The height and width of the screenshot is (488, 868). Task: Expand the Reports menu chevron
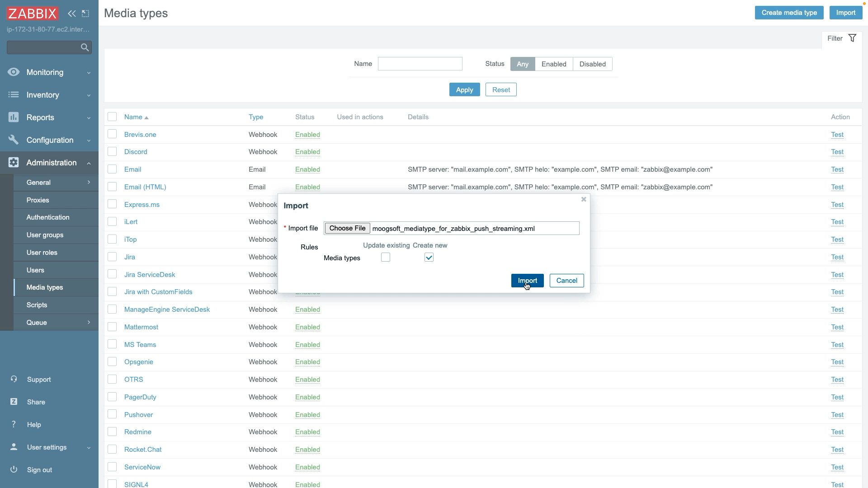pyautogui.click(x=89, y=118)
